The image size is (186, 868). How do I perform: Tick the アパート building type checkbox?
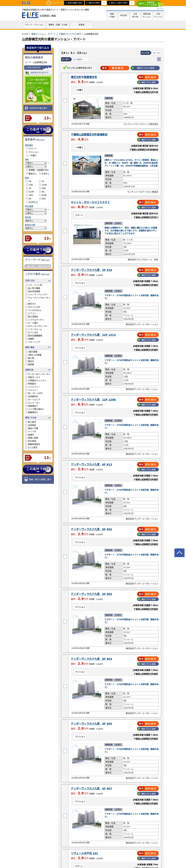(x=27, y=149)
